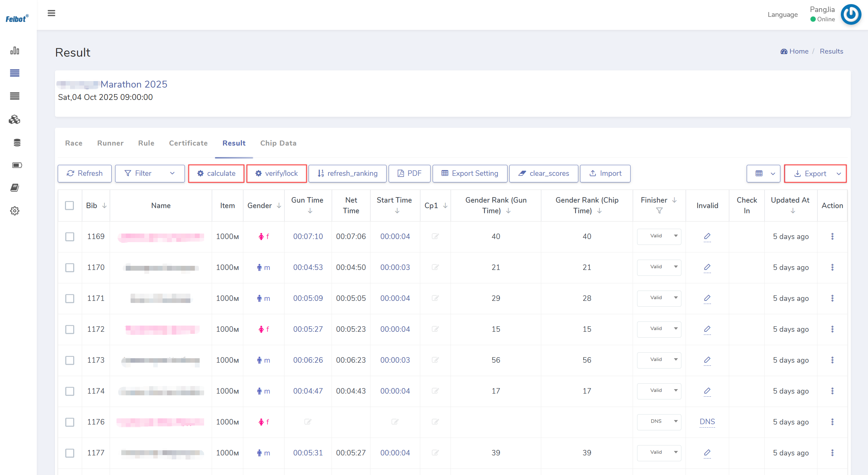Click the battery sidebar icon
Screen dimensions: 868x475
[x=17, y=166]
